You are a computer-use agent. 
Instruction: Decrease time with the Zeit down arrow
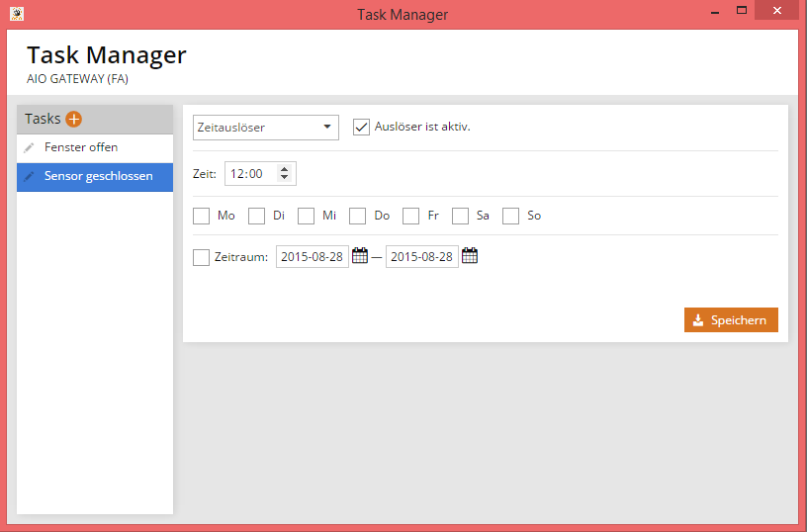285,178
